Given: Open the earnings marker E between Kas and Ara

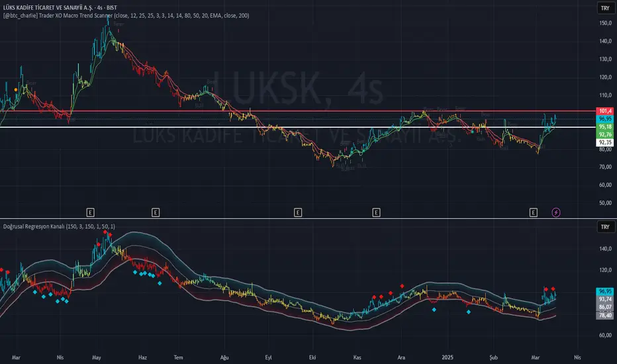Looking at the screenshot, I should 376,212.
